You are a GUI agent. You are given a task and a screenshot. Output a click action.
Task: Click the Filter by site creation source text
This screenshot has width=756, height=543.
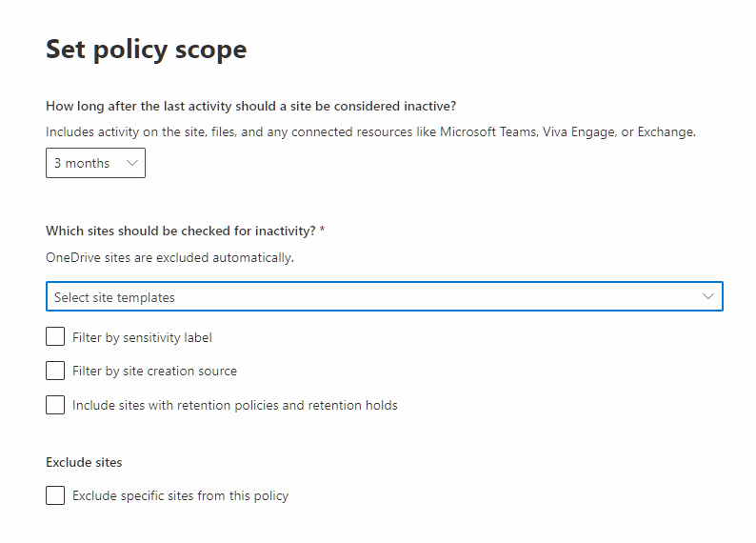[x=155, y=371]
